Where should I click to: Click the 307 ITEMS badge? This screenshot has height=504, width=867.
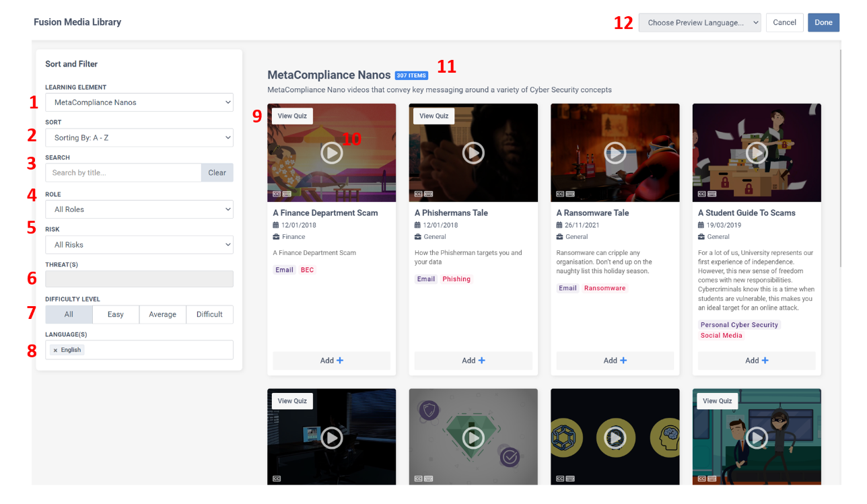click(411, 75)
